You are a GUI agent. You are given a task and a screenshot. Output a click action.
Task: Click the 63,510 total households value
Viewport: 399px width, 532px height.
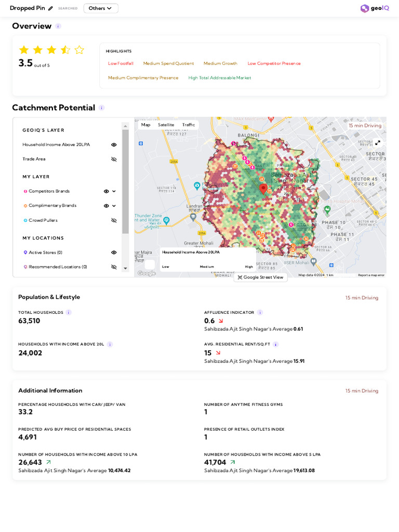[x=29, y=321]
